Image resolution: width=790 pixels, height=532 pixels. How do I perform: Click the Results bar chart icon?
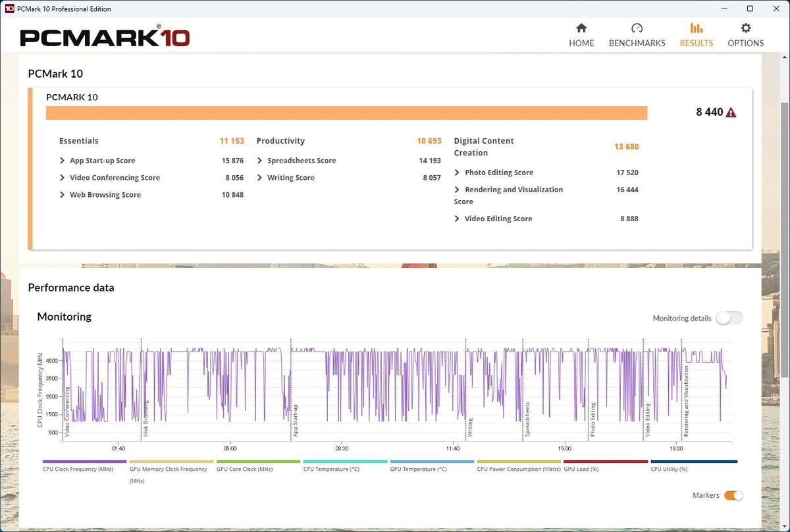696,28
